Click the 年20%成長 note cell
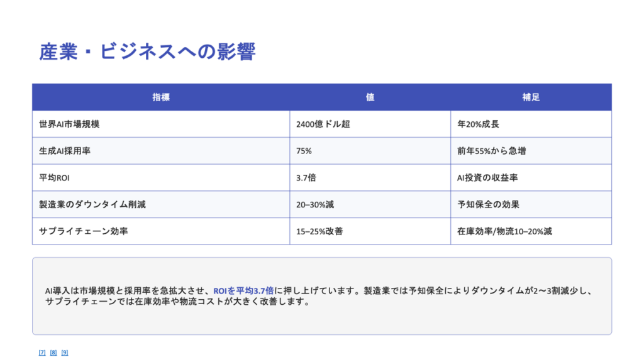Image resolution: width=644 pixels, height=362 pixels. click(478, 124)
